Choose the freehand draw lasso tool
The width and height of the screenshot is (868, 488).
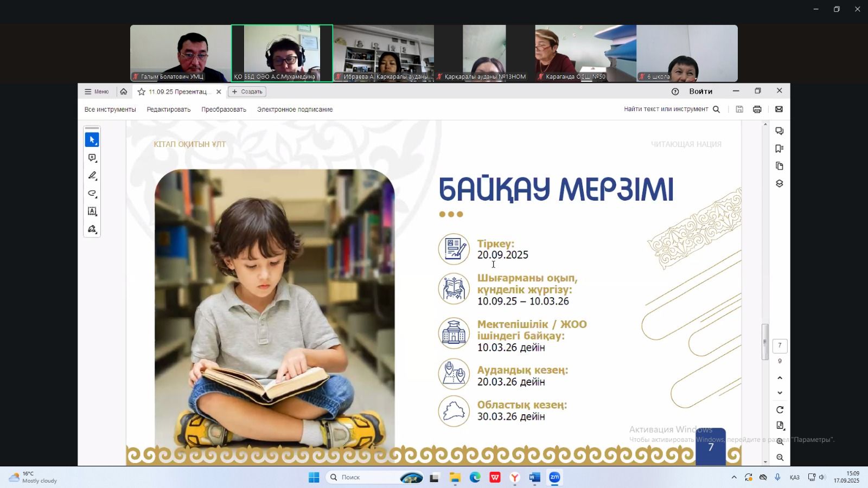tap(92, 194)
